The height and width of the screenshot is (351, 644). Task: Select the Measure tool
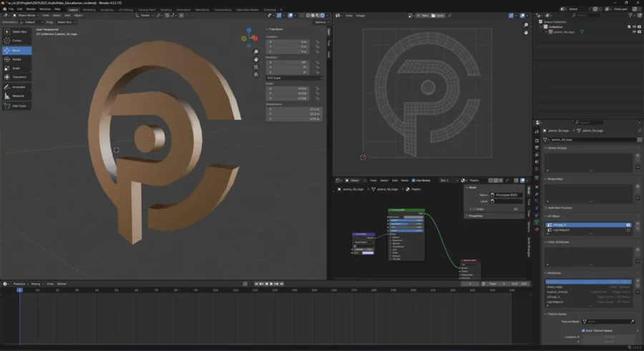point(16,96)
